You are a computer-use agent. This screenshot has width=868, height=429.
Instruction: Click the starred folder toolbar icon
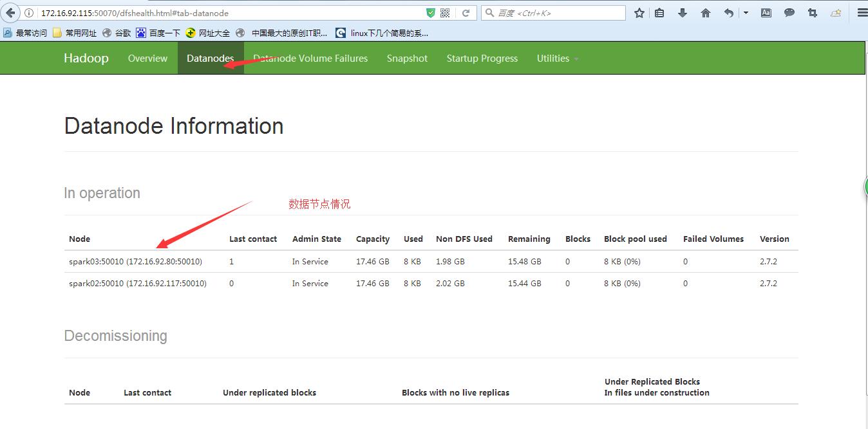836,13
